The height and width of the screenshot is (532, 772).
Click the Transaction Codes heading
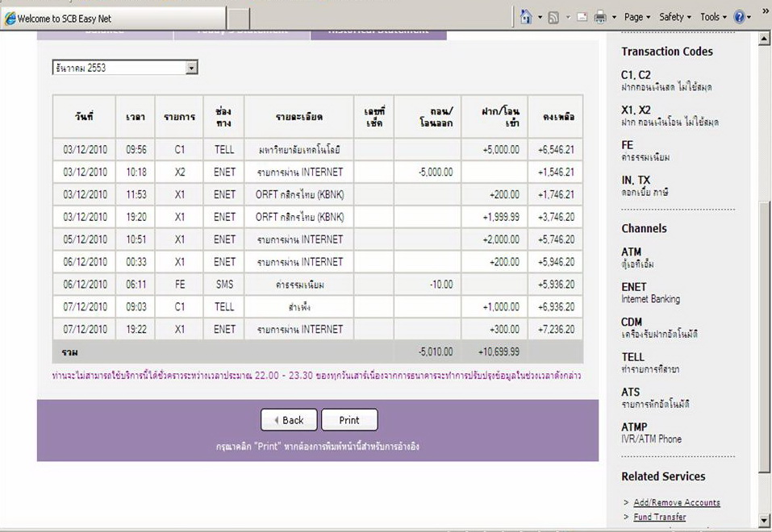click(666, 52)
